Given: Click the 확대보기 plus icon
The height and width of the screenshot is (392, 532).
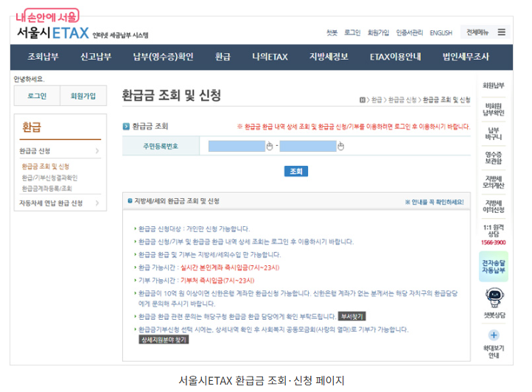Looking at the screenshot, I should [x=494, y=335].
